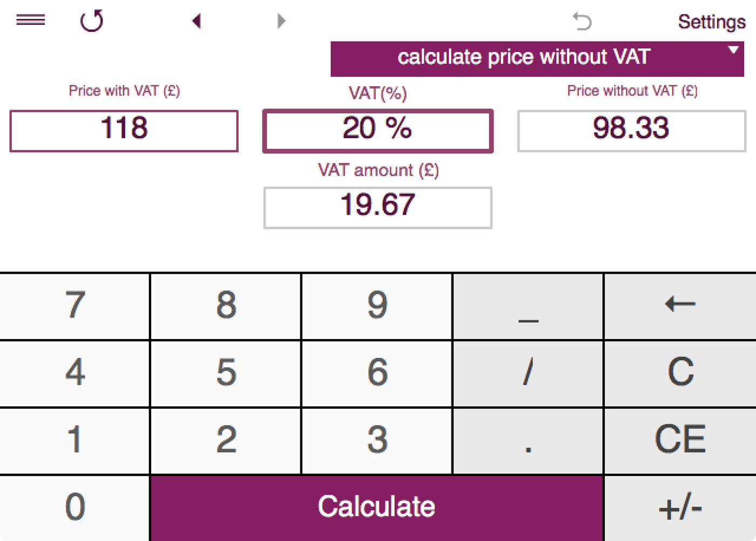Select the VAT percentage field showing 20%

(377, 130)
